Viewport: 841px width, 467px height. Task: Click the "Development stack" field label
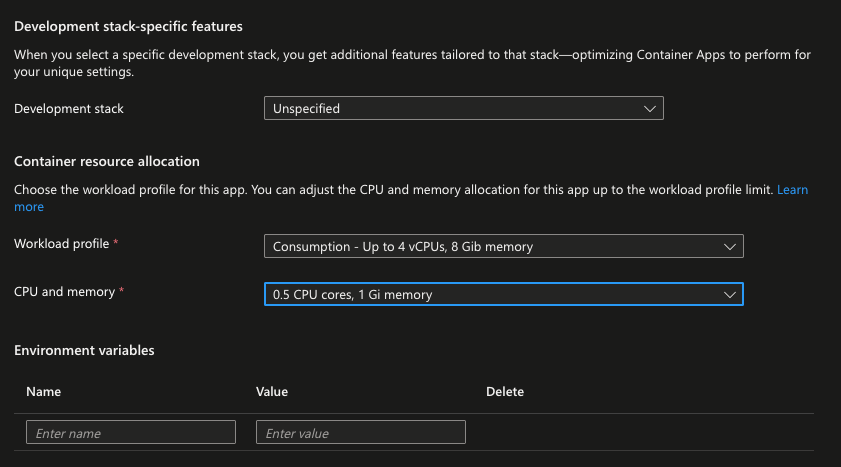[69, 108]
